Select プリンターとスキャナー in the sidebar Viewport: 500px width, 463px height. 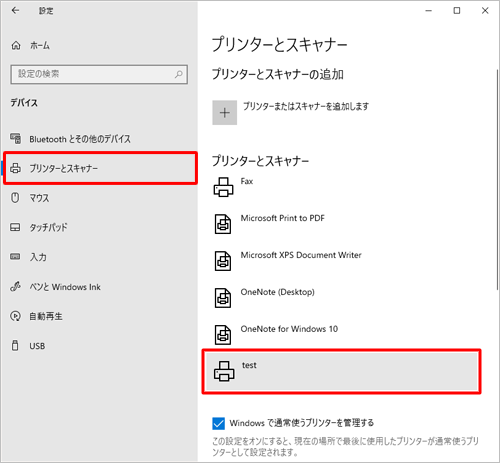[x=100, y=168]
